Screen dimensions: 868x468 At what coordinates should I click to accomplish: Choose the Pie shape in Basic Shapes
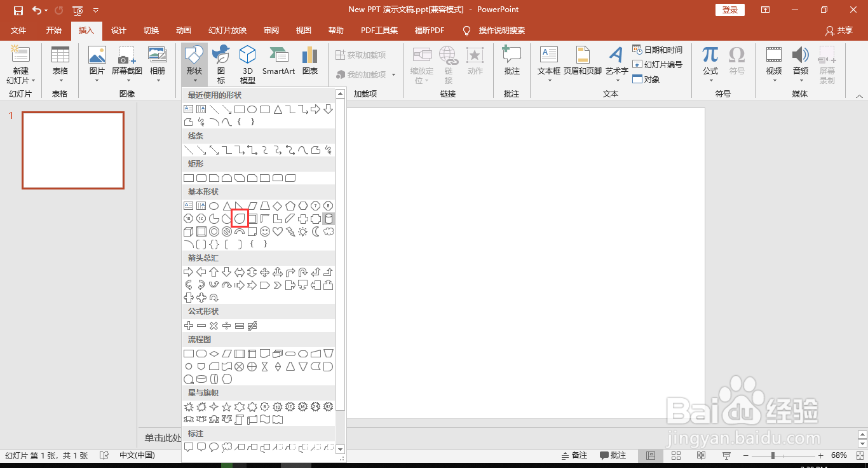coord(214,219)
